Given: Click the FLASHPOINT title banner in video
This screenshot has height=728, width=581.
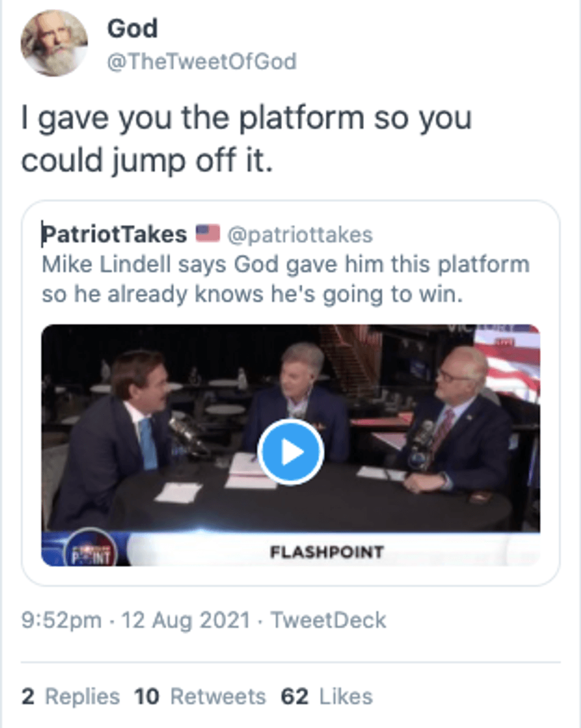Looking at the screenshot, I should click(326, 553).
